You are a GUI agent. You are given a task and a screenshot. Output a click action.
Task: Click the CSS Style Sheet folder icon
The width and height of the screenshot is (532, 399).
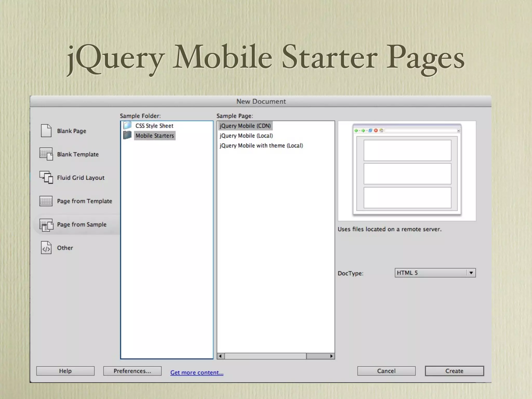(127, 125)
